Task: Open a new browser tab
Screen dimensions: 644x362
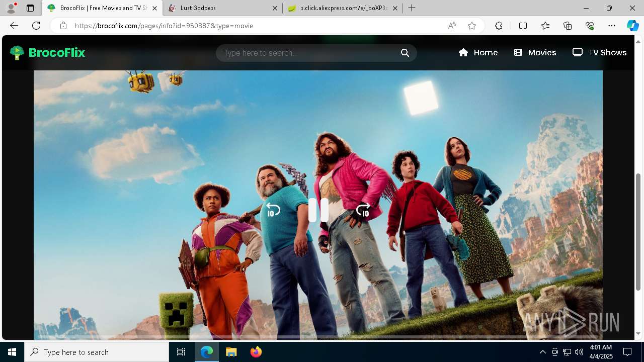Action: [x=412, y=8]
